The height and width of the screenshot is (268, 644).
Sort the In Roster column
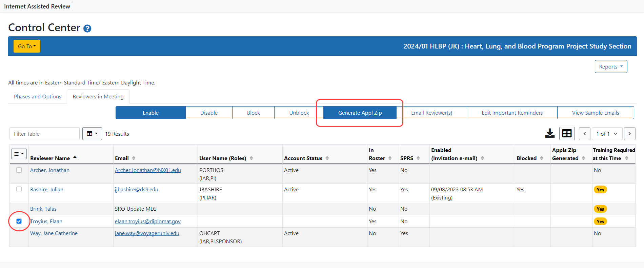(390, 158)
